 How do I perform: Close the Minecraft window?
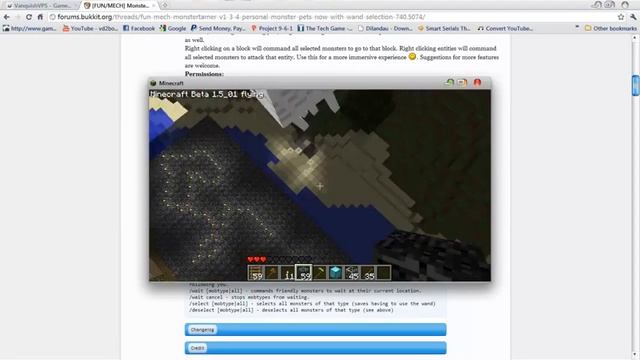[477, 82]
